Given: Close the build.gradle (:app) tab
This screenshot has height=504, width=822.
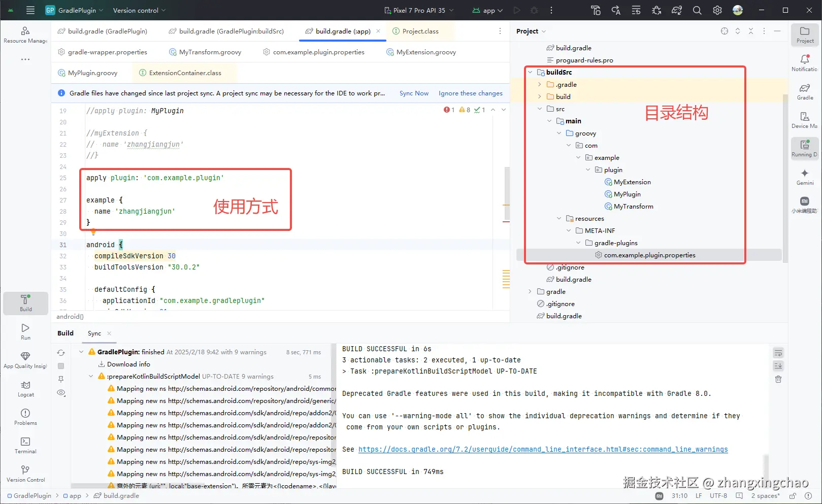Looking at the screenshot, I should pyautogui.click(x=378, y=31).
